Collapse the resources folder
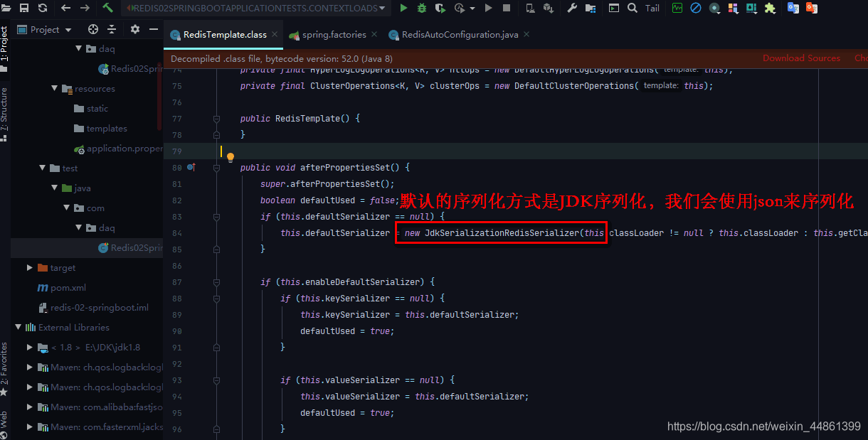Screen dimensions: 868x440 click(55, 89)
